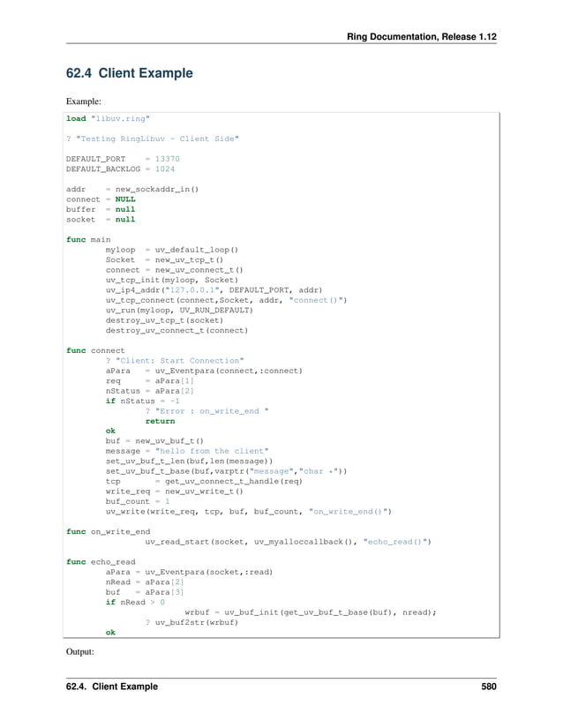Click the uv_read_start(socket, ...) line
The height and width of the screenshot is (728, 563).
[289, 542]
